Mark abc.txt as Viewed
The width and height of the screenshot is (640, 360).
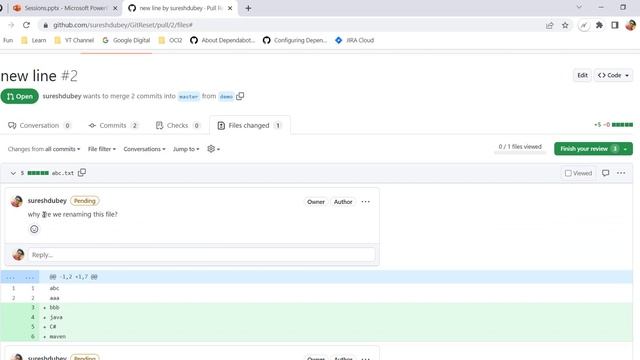coord(578,173)
